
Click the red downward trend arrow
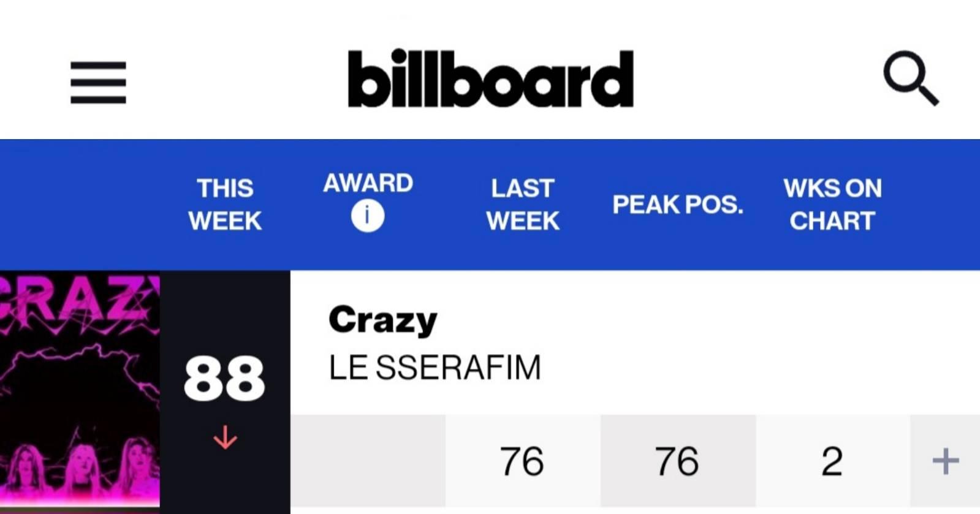(225, 437)
